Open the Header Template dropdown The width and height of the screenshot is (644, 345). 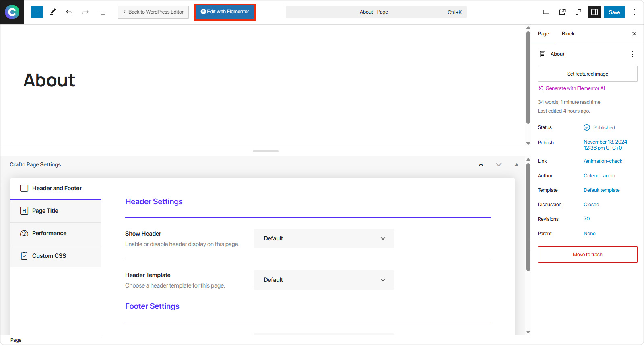pyautogui.click(x=324, y=280)
